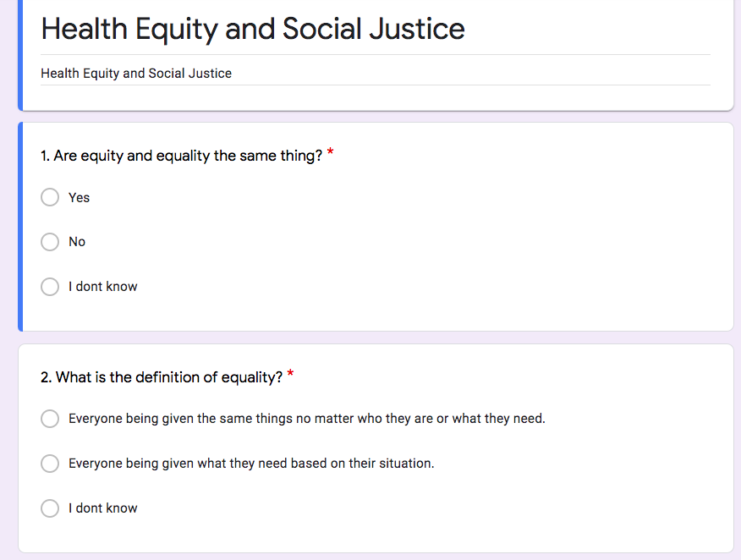Pick the 'Everyone being given the same things' radio
741x560 pixels.
50,418
